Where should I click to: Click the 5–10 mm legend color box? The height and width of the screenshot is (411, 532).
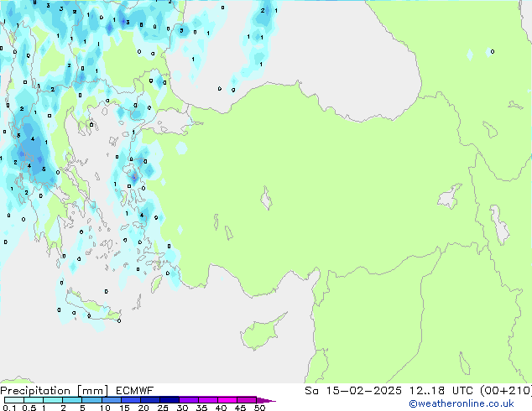[91, 400]
